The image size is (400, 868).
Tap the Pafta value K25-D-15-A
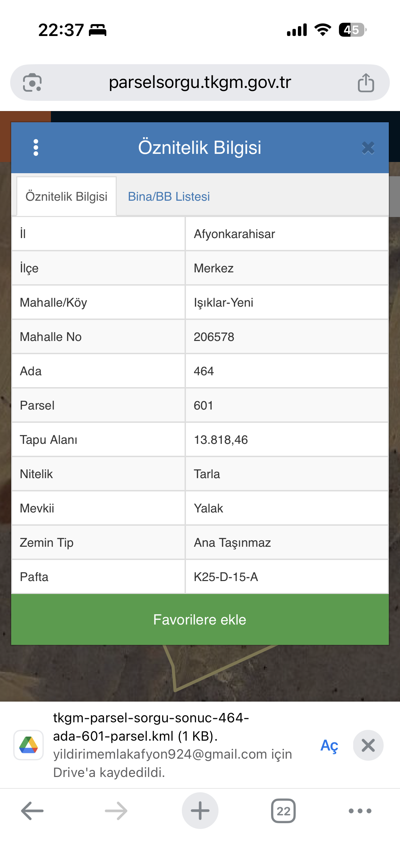226,577
